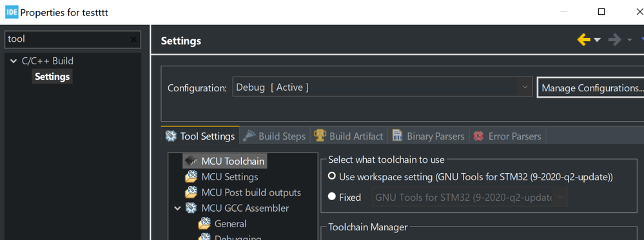This screenshot has width=644, height=240.
Task: Select the Fixed toolchain radio button
Action: point(332,197)
